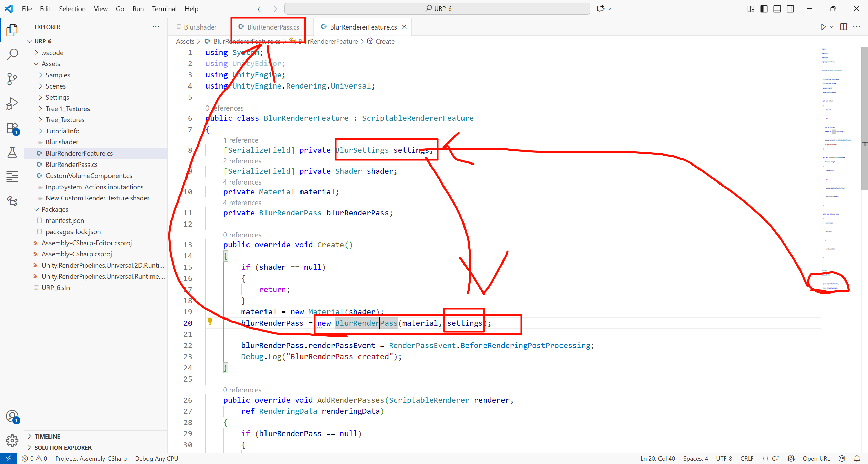
Task: Open errors and warnings count in status bar
Action: click(35, 459)
